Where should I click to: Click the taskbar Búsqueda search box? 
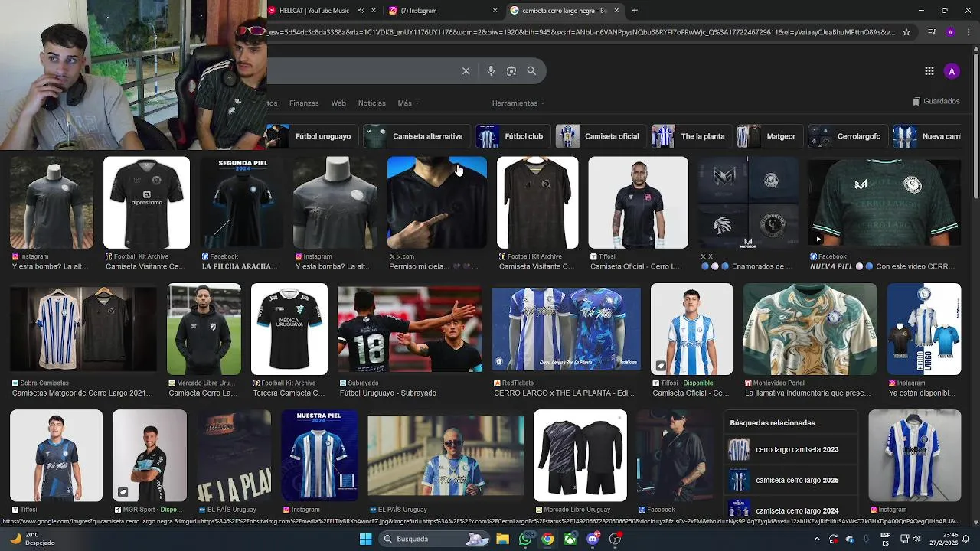pos(436,539)
